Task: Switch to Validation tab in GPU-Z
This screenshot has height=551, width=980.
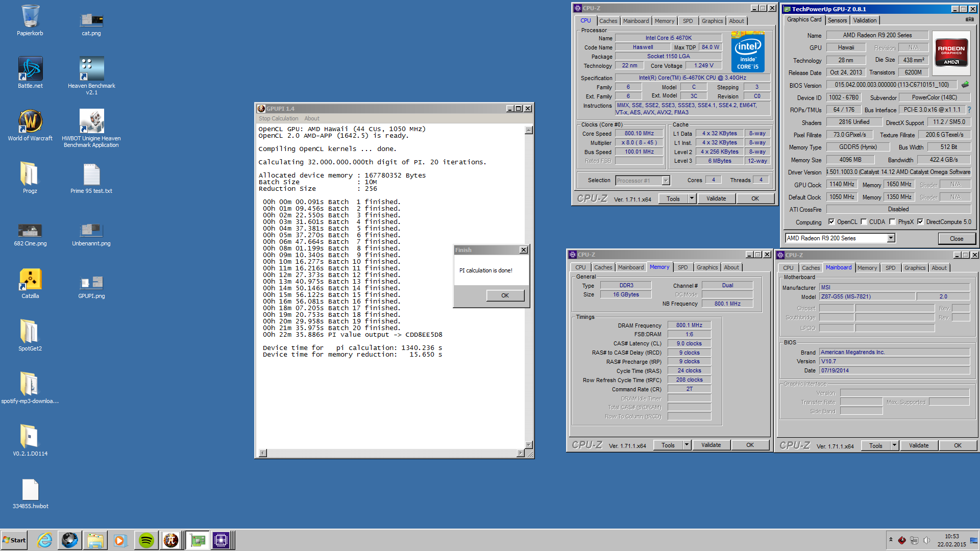Action: (x=865, y=20)
